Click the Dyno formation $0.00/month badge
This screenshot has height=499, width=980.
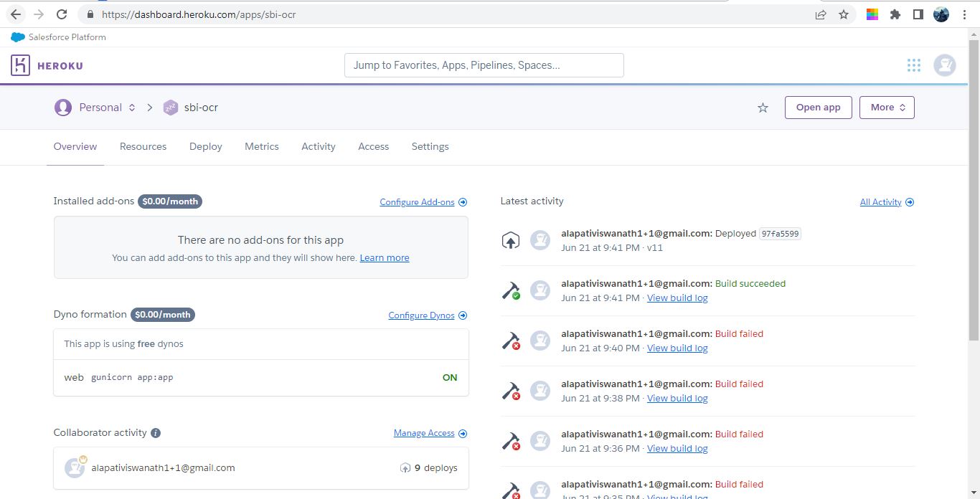[163, 315]
